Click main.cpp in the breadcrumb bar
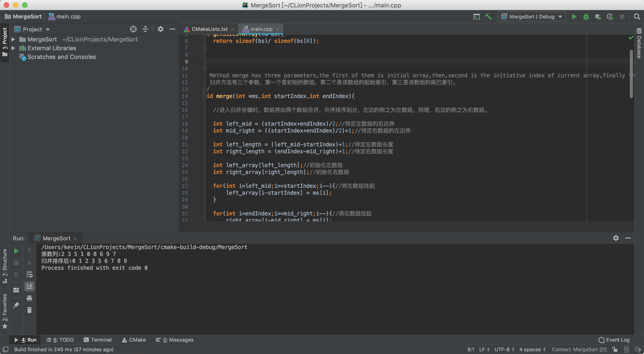This screenshot has width=644, height=354. 64,17
